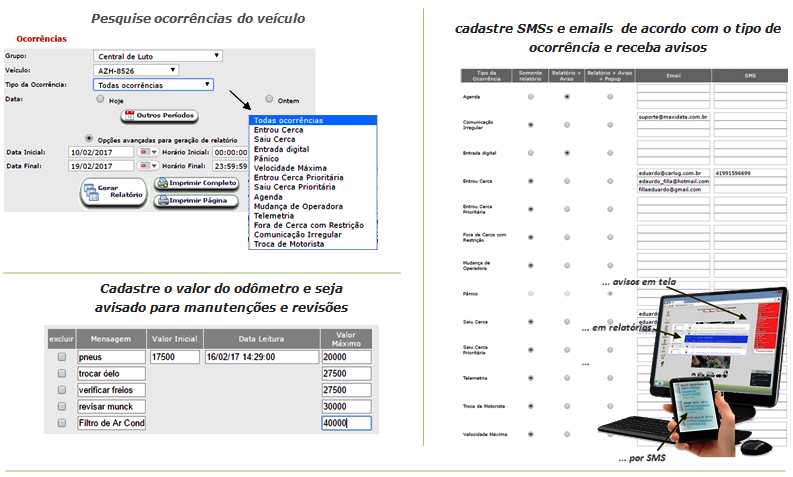Image resolution: width=793 pixels, height=477 pixels.
Task: Click the Data Final date field
Action: coord(101,166)
